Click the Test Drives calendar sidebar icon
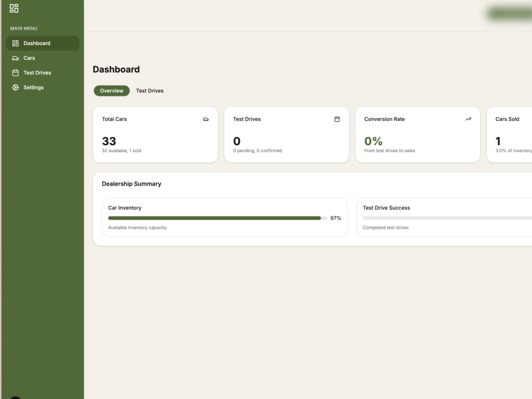Screen dimensions: 532x399 pyautogui.click(x=15, y=72)
